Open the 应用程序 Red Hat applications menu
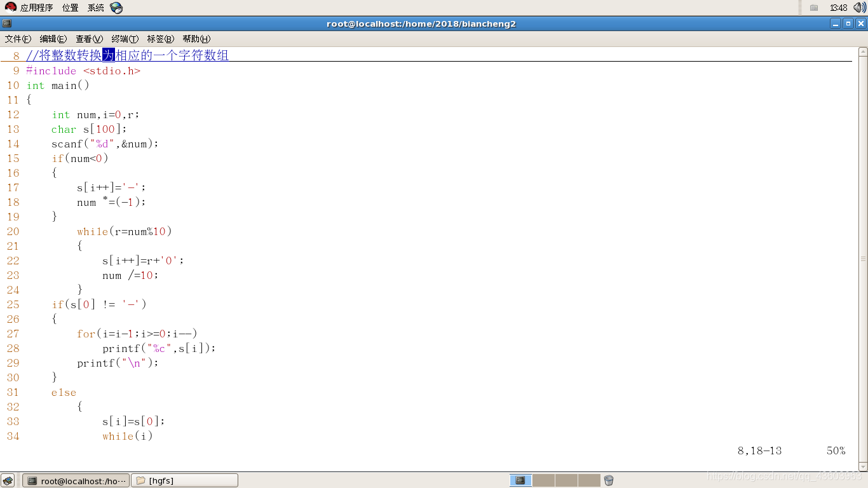 29,8
